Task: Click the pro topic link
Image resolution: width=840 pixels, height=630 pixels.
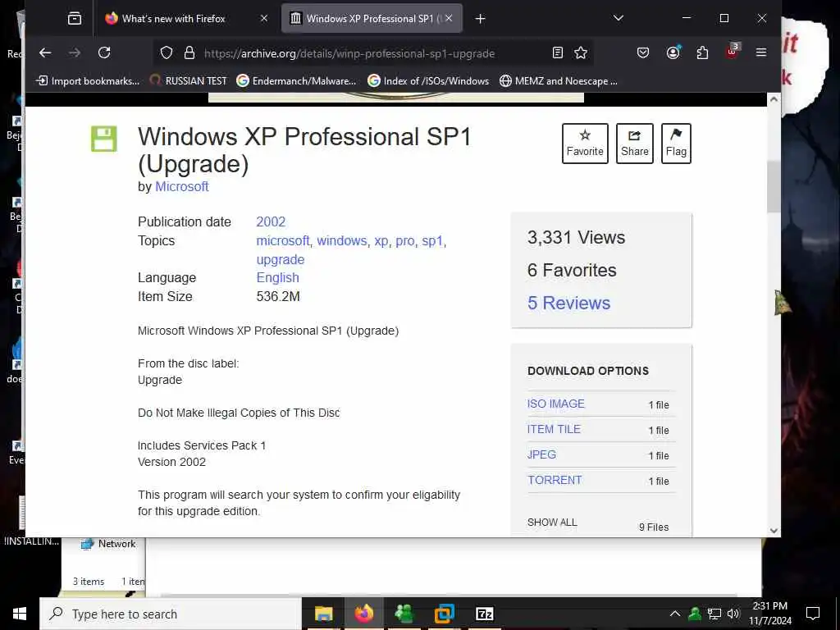Action: [405, 241]
